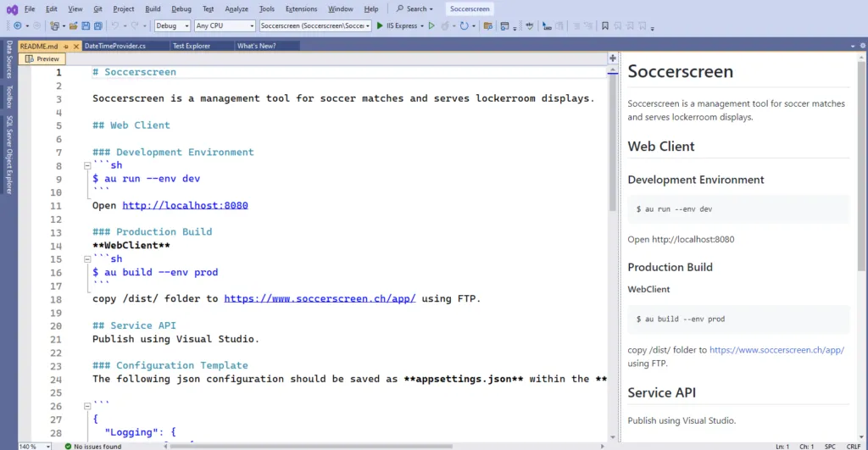Image resolution: width=868 pixels, height=450 pixels.
Task: Click the editor vertical scrollbar thumb
Action: tap(613, 143)
